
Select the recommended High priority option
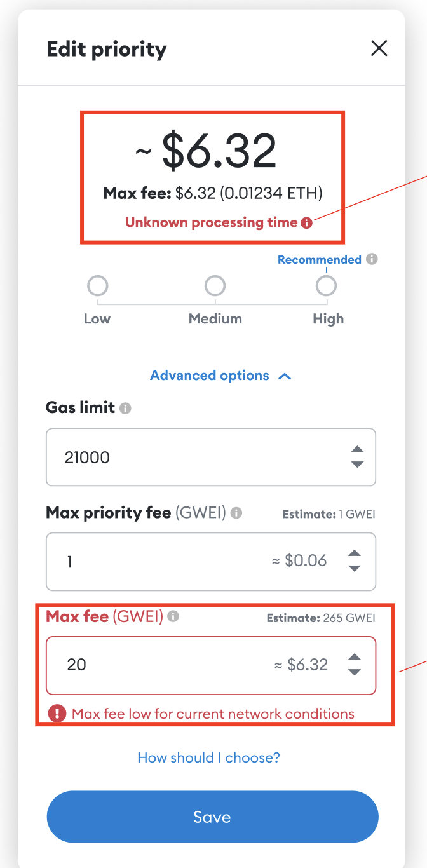click(x=326, y=285)
